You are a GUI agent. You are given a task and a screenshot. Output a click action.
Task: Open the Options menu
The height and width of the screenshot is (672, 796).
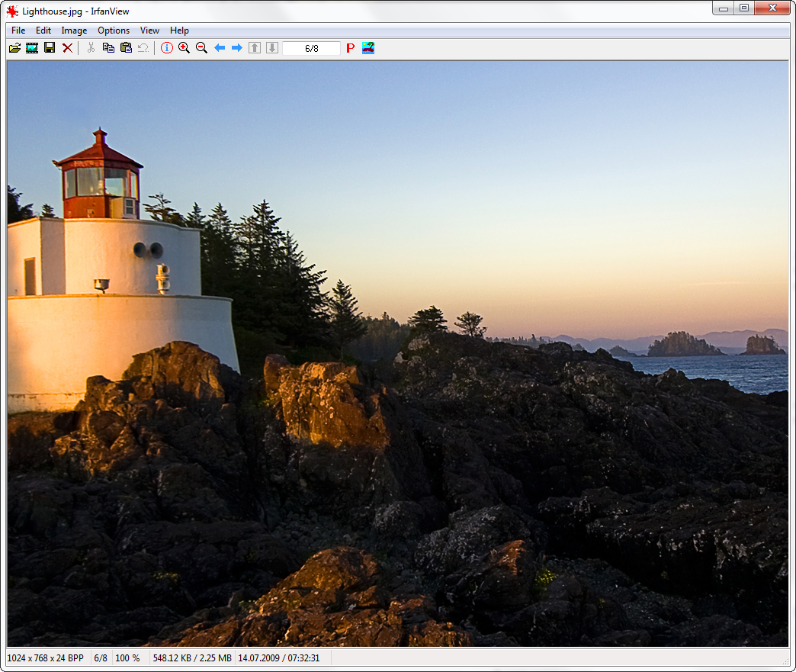113,31
